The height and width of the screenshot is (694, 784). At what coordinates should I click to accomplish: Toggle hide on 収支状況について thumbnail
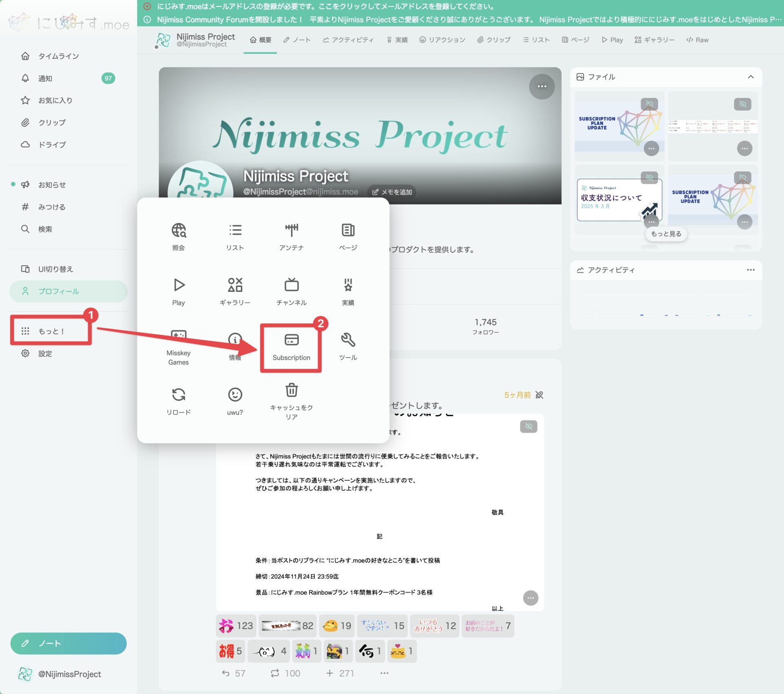649,177
